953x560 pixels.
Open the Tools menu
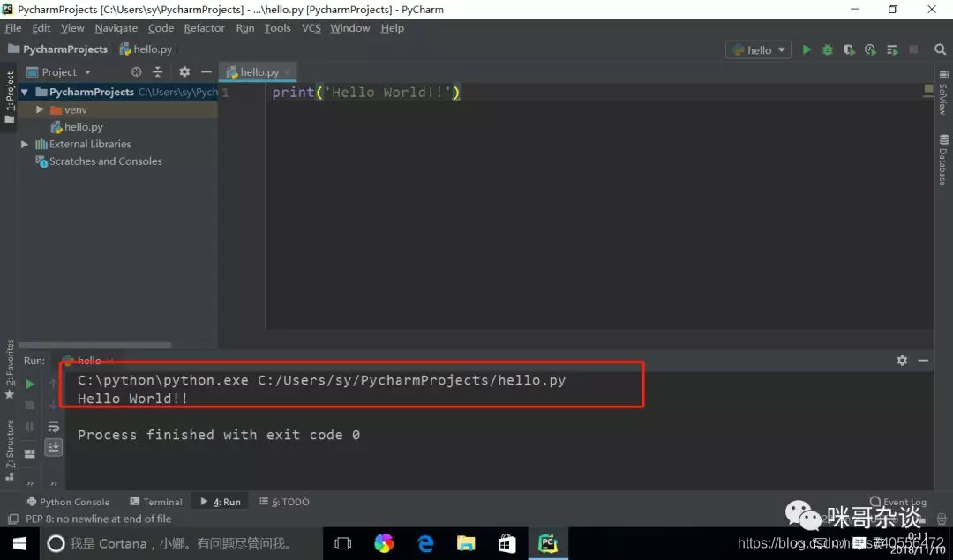coord(277,28)
